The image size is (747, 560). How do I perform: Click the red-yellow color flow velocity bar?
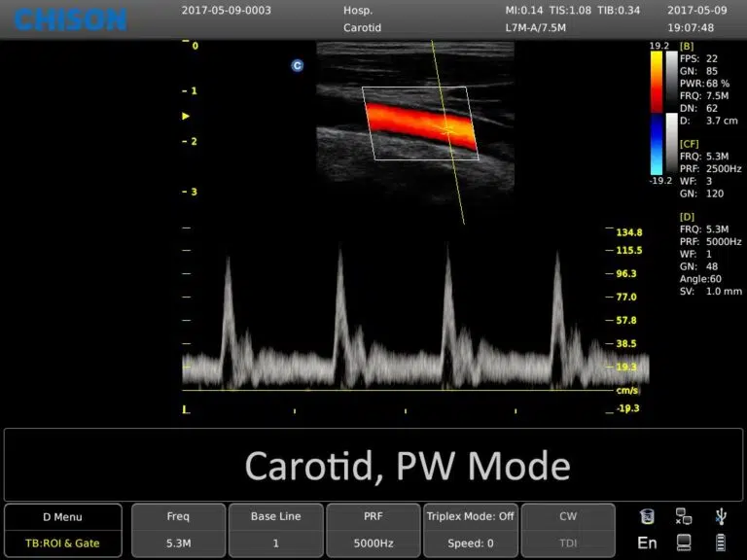tap(657, 81)
